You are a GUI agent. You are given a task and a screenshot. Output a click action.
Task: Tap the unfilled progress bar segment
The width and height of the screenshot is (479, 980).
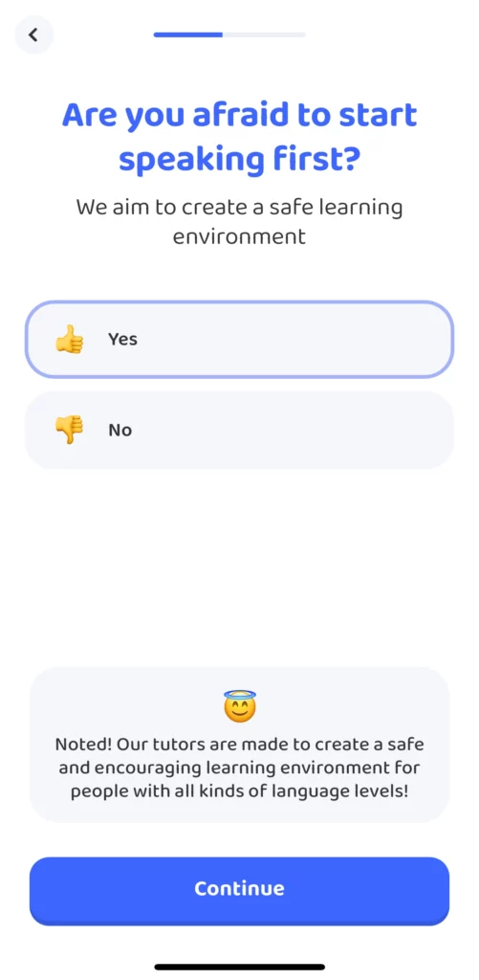click(x=264, y=35)
